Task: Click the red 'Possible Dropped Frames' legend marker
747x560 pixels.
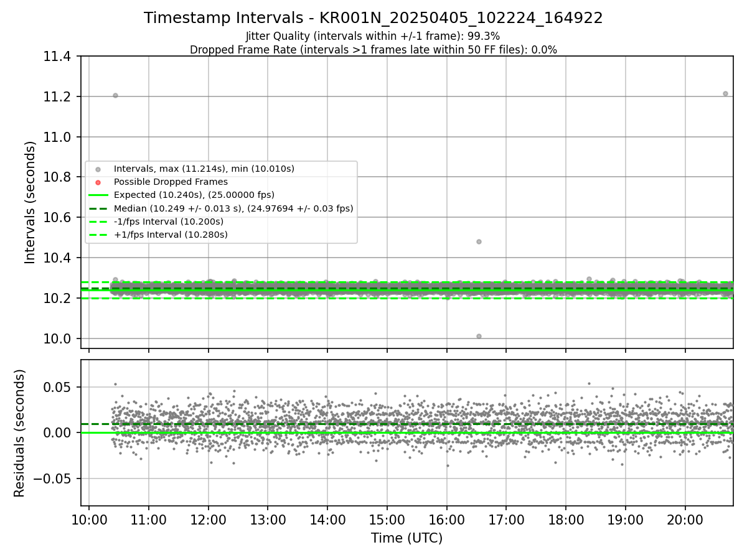Action: pos(98,182)
